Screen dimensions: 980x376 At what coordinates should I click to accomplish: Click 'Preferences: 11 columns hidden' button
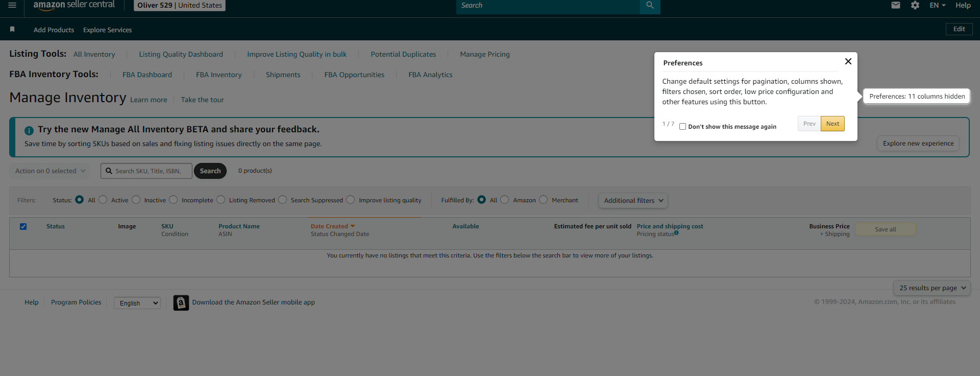tap(917, 96)
